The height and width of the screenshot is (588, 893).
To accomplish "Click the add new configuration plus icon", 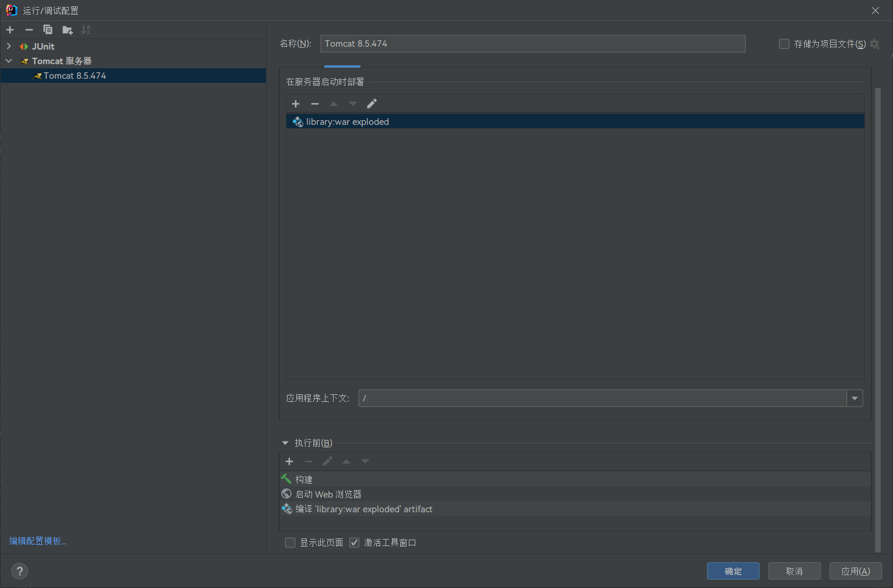I will click(10, 30).
